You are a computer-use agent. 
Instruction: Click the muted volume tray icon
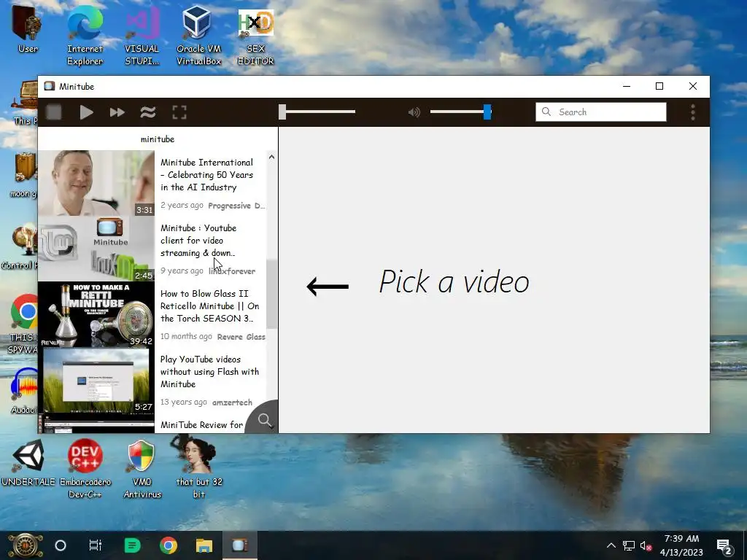[x=646, y=545]
